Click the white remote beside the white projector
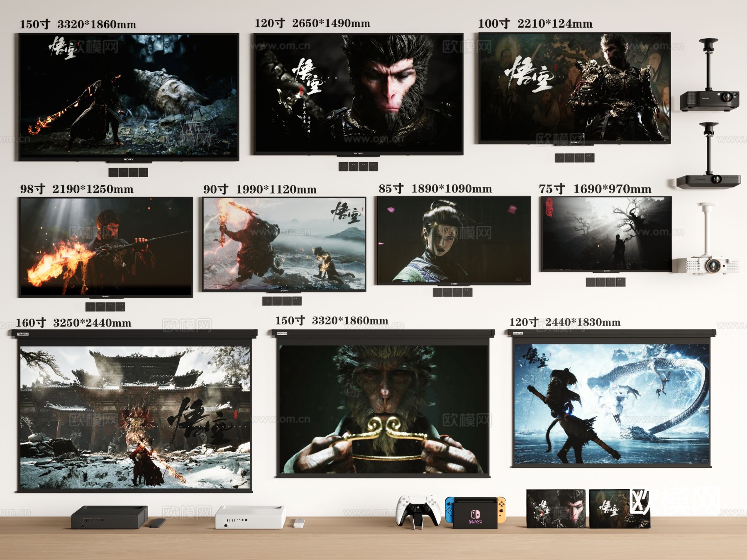 point(299,523)
